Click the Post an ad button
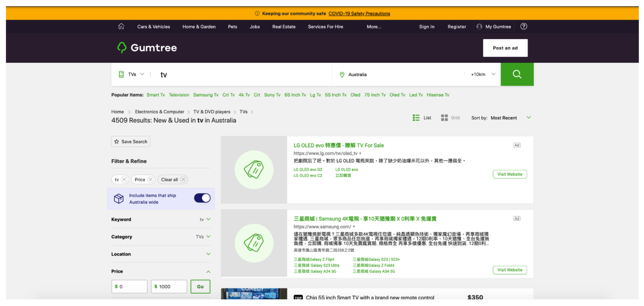This screenshot has height=306, width=644. click(505, 48)
